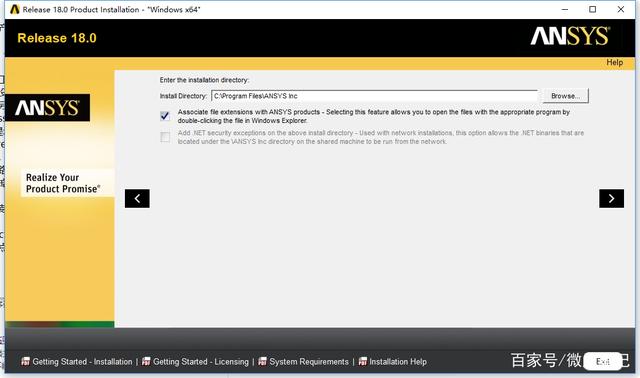Click the PDF icon beside Getting Started - Installation
Screen dimensions: 640x378
coord(25,361)
